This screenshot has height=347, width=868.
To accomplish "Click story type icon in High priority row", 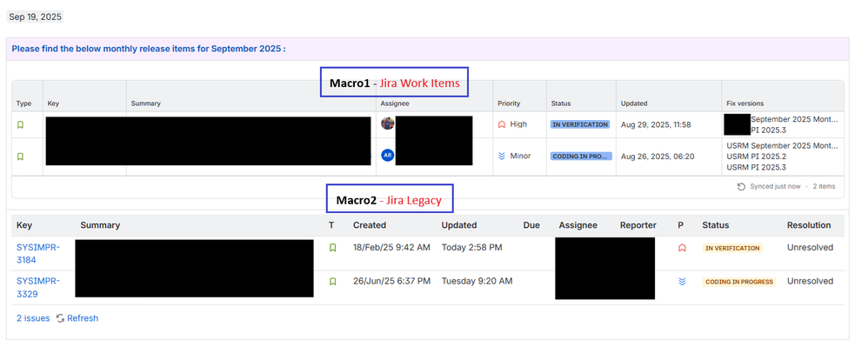I will click(x=21, y=125).
